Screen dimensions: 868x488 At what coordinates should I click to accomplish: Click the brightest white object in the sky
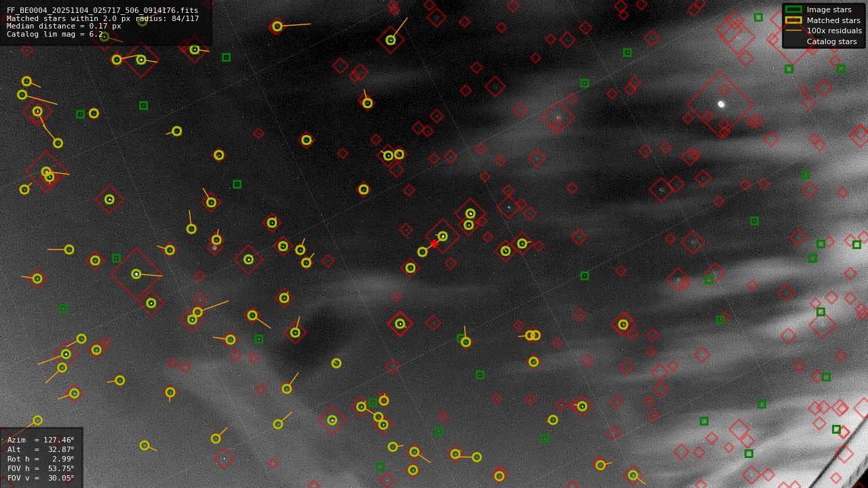721,104
